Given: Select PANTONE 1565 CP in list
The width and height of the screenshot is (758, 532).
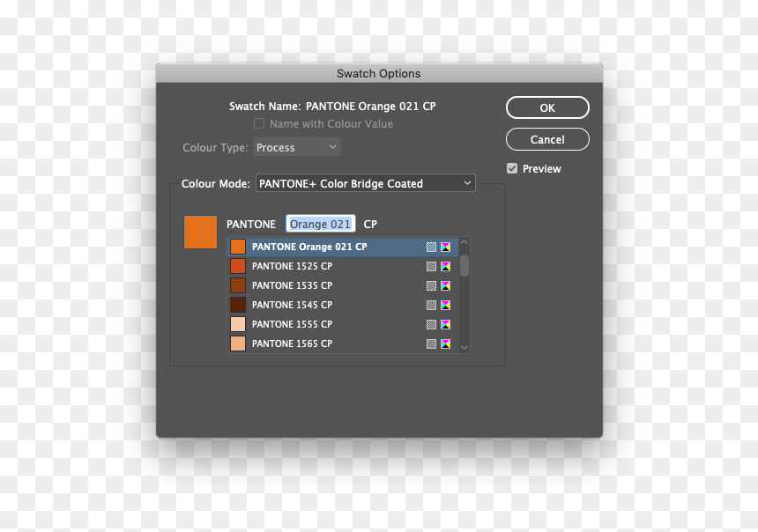Looking at the screenshot, I should [343, 344].
